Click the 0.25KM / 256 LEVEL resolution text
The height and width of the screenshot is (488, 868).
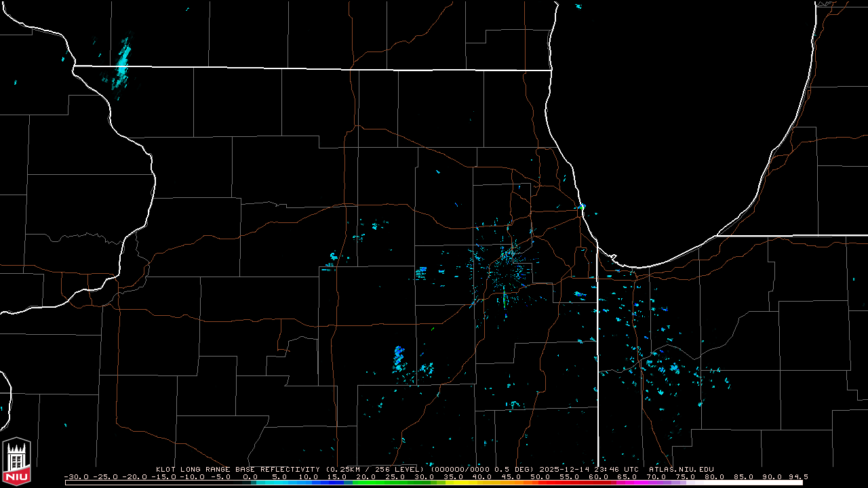tap(374, 469)
